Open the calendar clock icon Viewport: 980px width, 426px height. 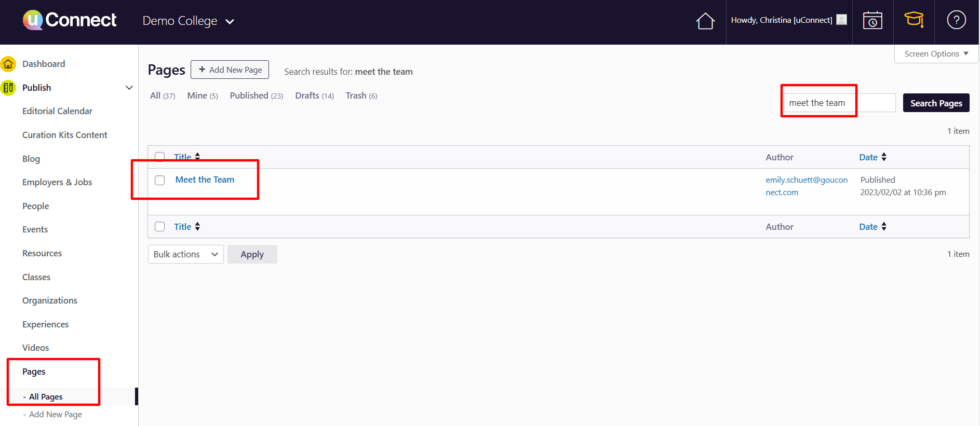(x=872, y=21)
